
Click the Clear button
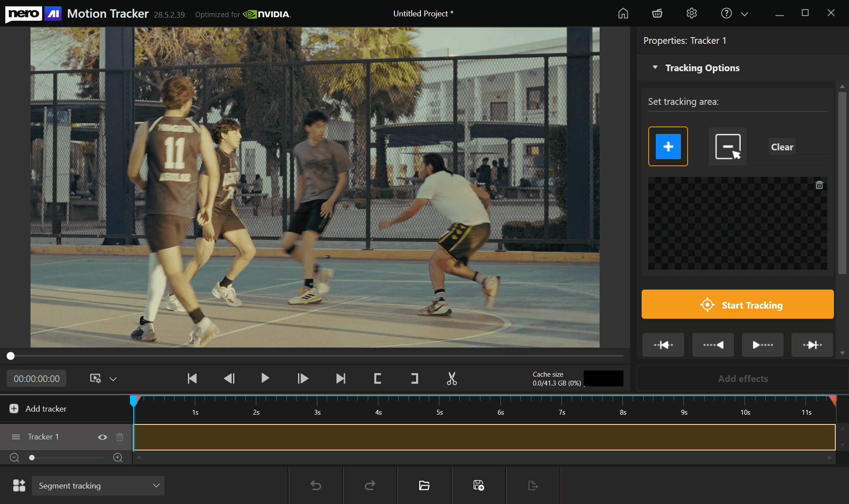(x=782, y=147)
